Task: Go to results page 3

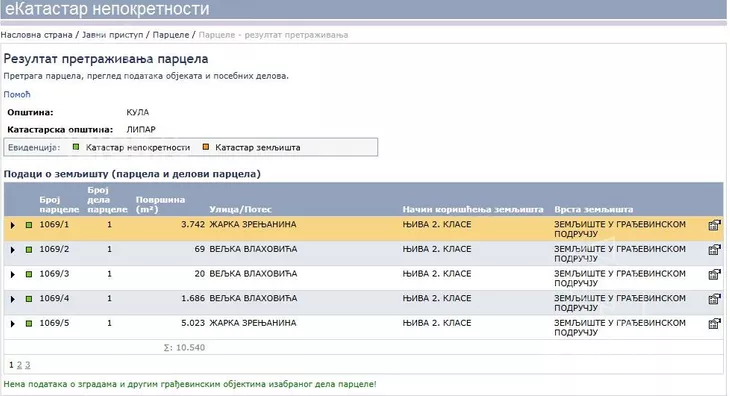Action: coord(27,365)
